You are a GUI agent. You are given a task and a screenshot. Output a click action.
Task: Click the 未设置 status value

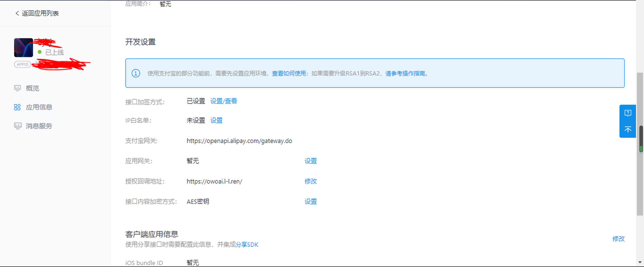point(196,120)
